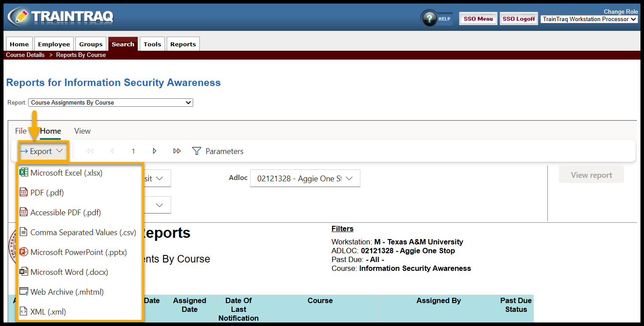This screenshot has width=644, height=326.
Task: Expand the Adloc dropdown
Action: coord(305,179)
